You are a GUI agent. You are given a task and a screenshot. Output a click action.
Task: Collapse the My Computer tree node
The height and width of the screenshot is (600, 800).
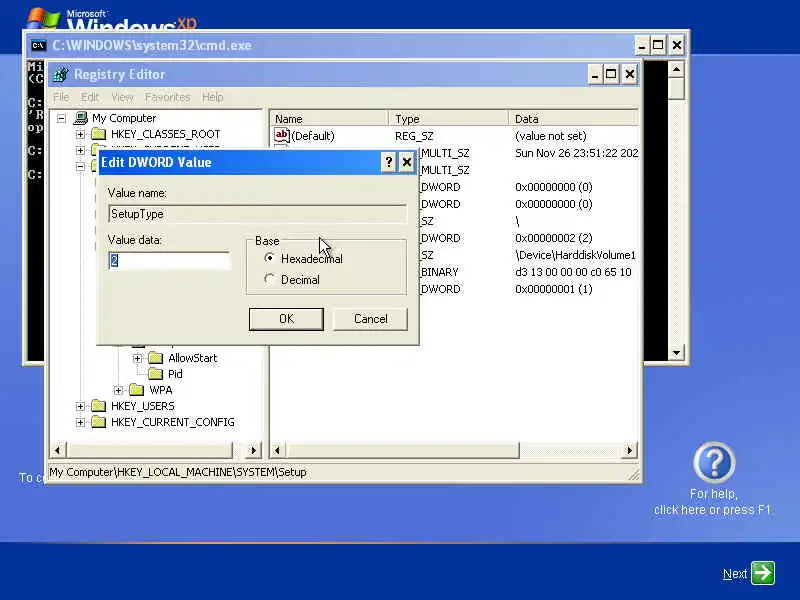pyautogui.click(x=61, y=118)
